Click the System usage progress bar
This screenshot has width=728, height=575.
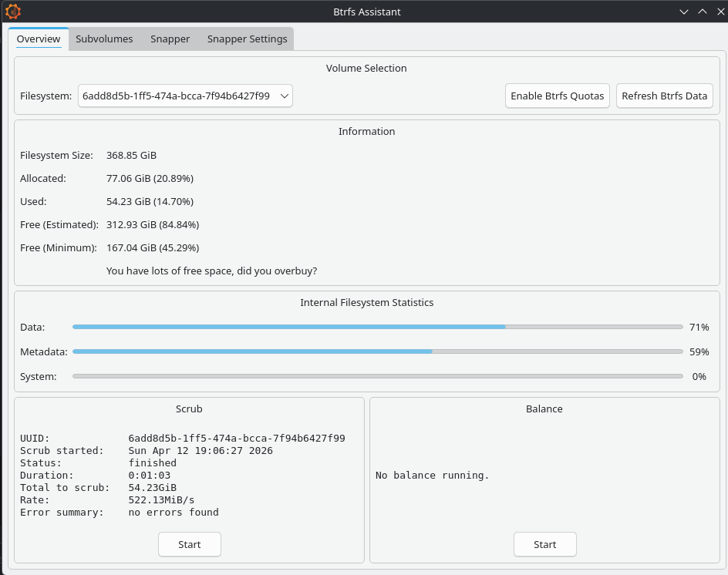point(377,376)
